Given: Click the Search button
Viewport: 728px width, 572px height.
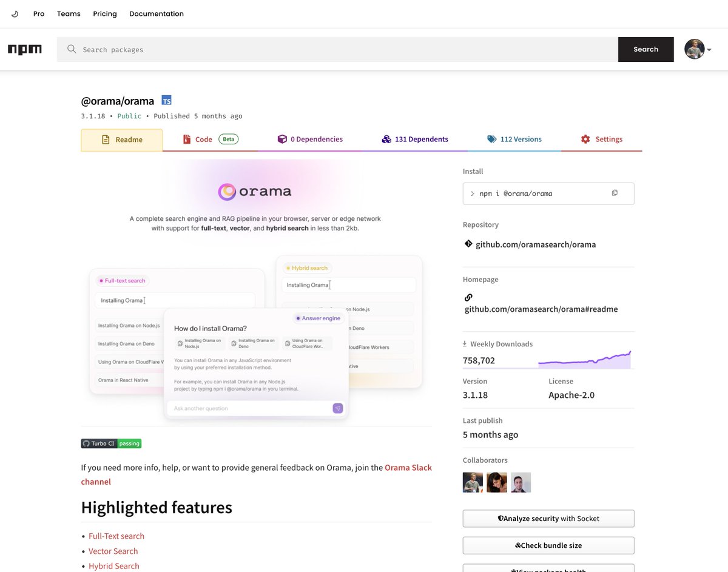Looking at the screenshot, I should (645, 49).
